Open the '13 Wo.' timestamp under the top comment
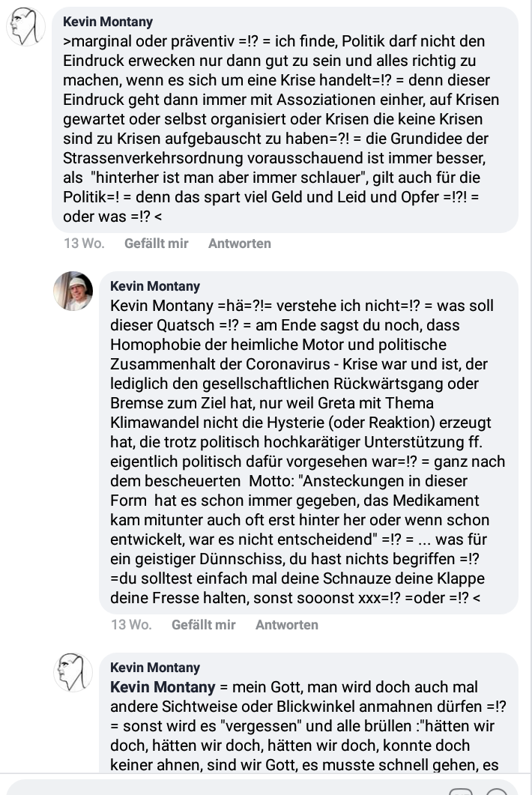Screen dimensions: 532x795 (84, 244)
